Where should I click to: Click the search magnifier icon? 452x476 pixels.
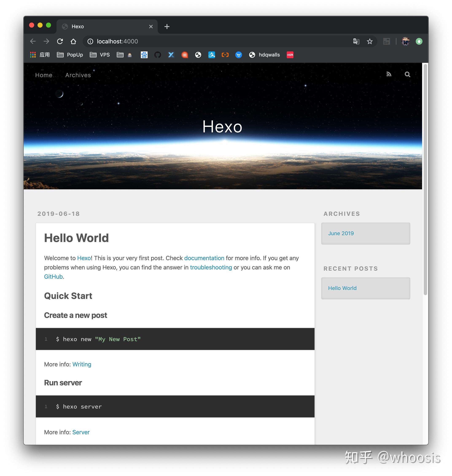click(x=407, y=74)
